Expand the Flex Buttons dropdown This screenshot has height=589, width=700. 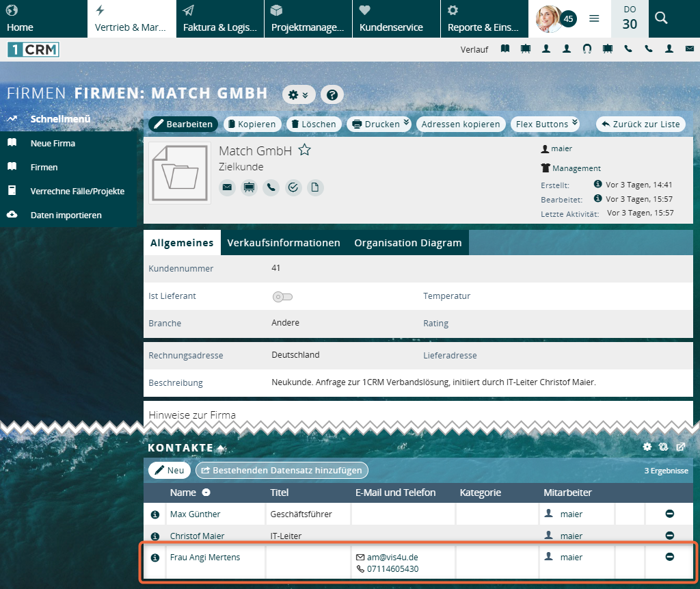[x=575, y=122]
